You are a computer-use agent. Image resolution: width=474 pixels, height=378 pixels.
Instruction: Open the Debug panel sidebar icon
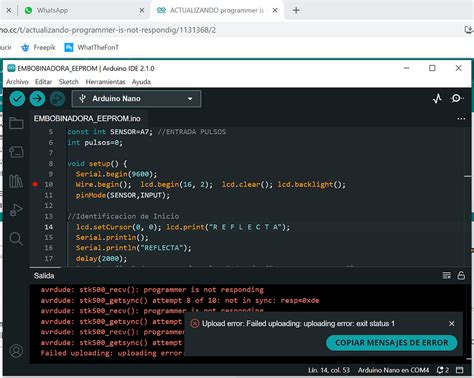(16, 210)
